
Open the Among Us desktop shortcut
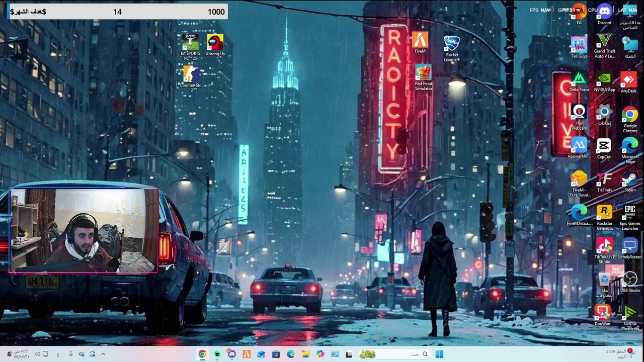coord(215,45)
